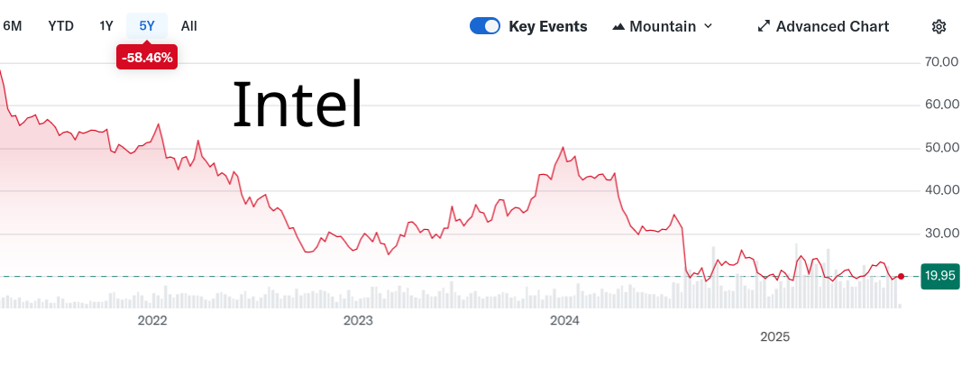Show the All time range

tap(188, 26)
